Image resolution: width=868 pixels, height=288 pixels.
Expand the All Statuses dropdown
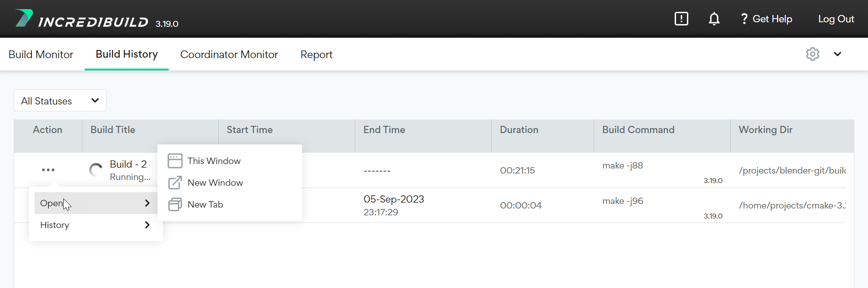click(x=60, y=101)
